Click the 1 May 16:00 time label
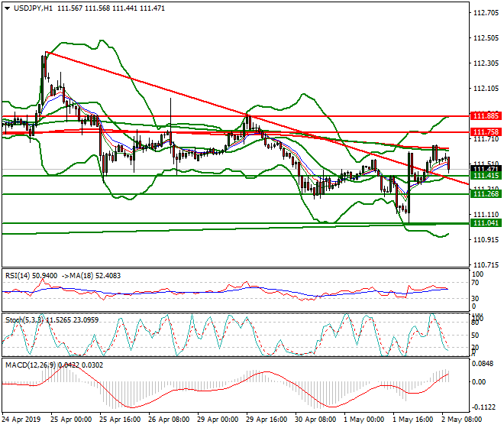The width and height of the screenshot is (504, 428). [412, 420]
